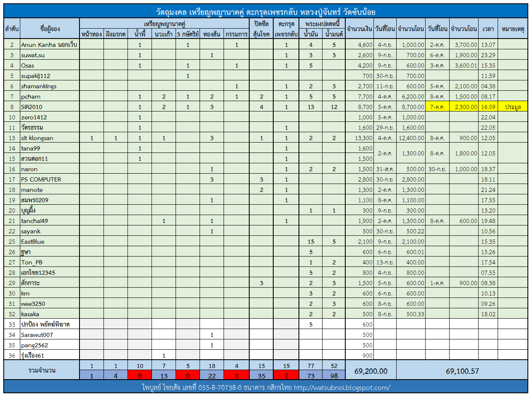Click the ฝังมรกต sub-header
Screen dimensions: 532x397
(116, 34)
